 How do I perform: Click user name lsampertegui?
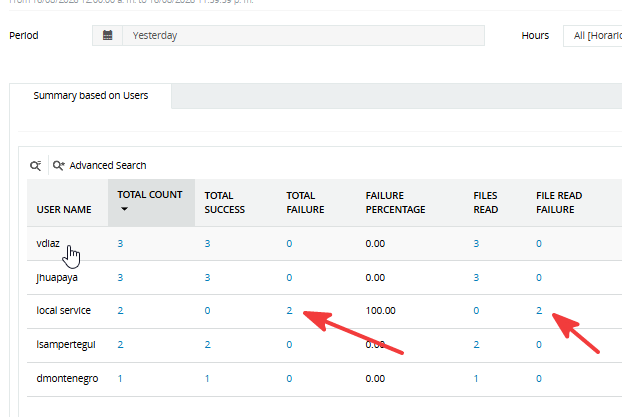[66, 344]
